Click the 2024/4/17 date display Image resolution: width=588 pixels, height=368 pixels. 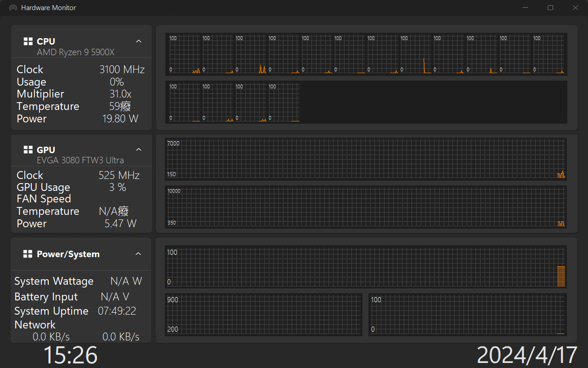point(526,355)
